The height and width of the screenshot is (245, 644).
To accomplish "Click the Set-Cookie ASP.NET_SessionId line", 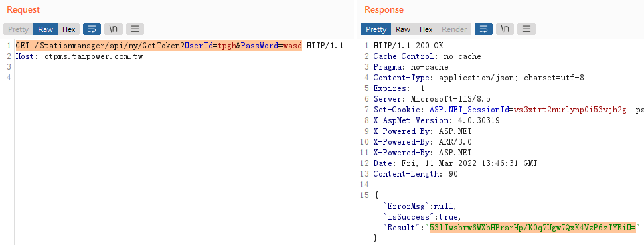I will coord(508,110).
